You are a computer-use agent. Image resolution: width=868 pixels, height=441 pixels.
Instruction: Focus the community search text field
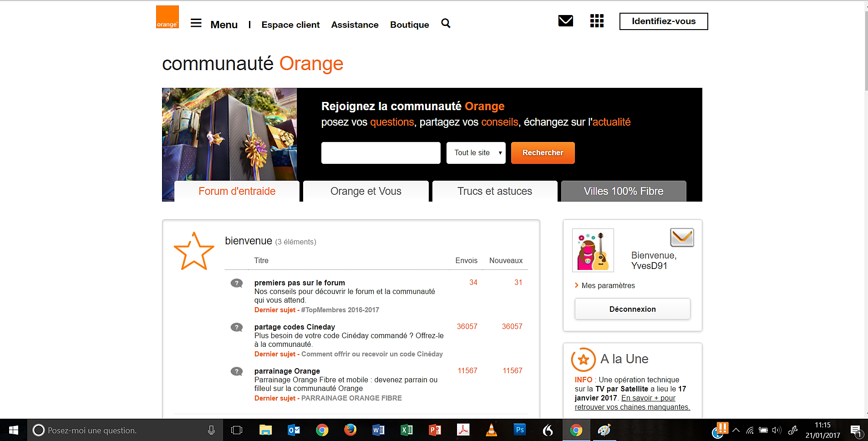pos(381,153)
